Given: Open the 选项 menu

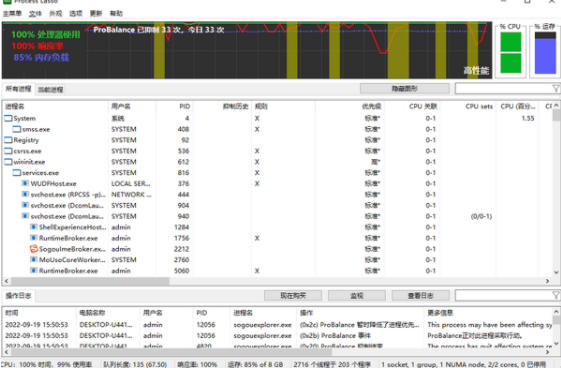Looking at the screenshot, I should pos(75,14).
